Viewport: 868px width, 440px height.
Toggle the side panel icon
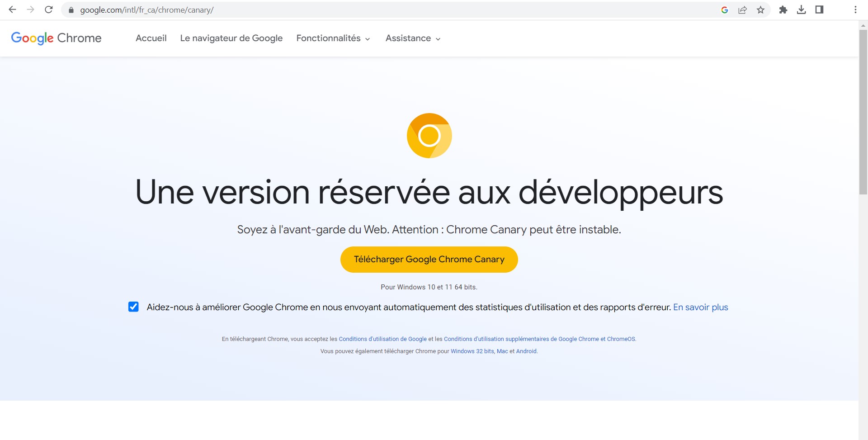click(819, 10)
